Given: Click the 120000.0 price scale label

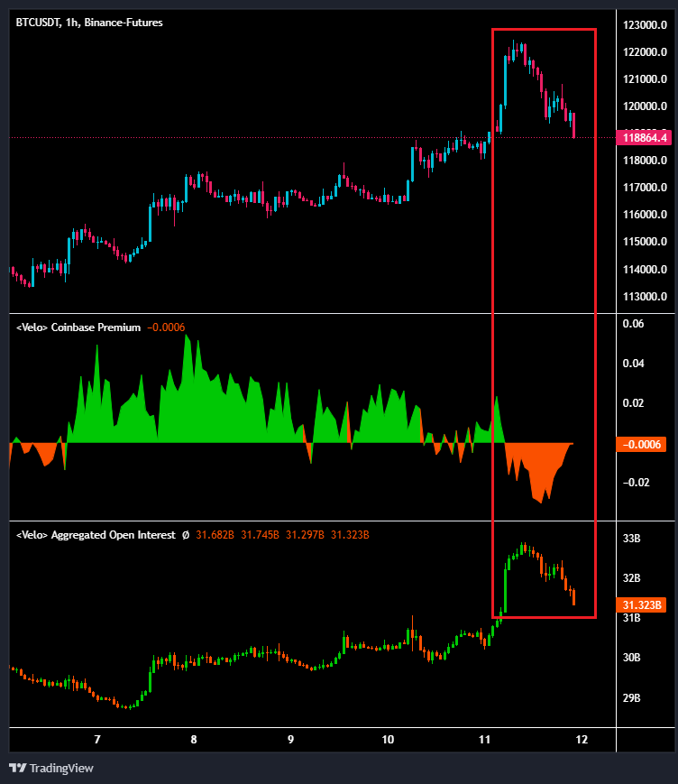Looking at the screenshot, I should (645, 106).
